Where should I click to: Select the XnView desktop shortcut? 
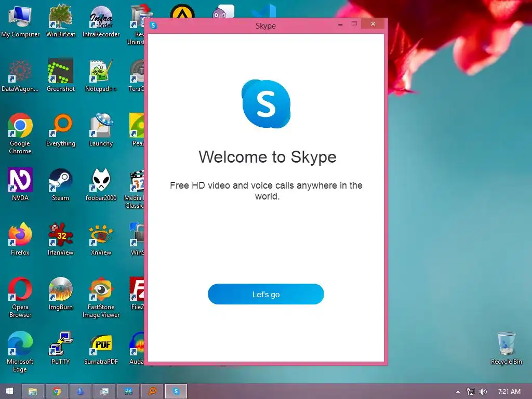tap(101, 239)
